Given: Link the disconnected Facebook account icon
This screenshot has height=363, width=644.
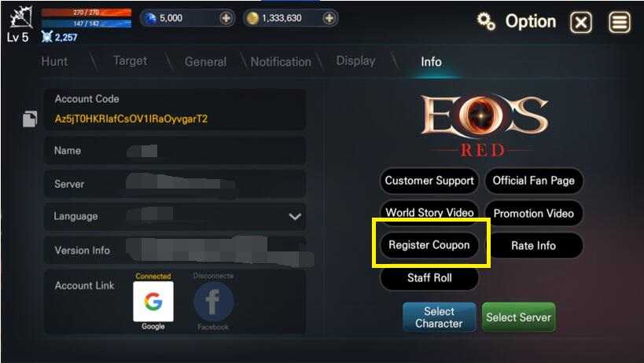Looking at the screenshot, I should (214, 302).
